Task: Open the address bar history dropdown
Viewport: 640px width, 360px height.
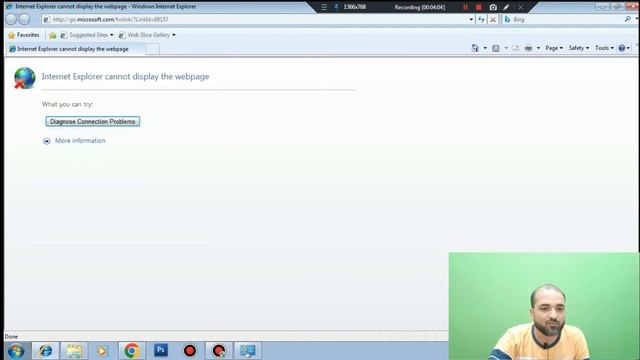Action: [x=471, y=19]
